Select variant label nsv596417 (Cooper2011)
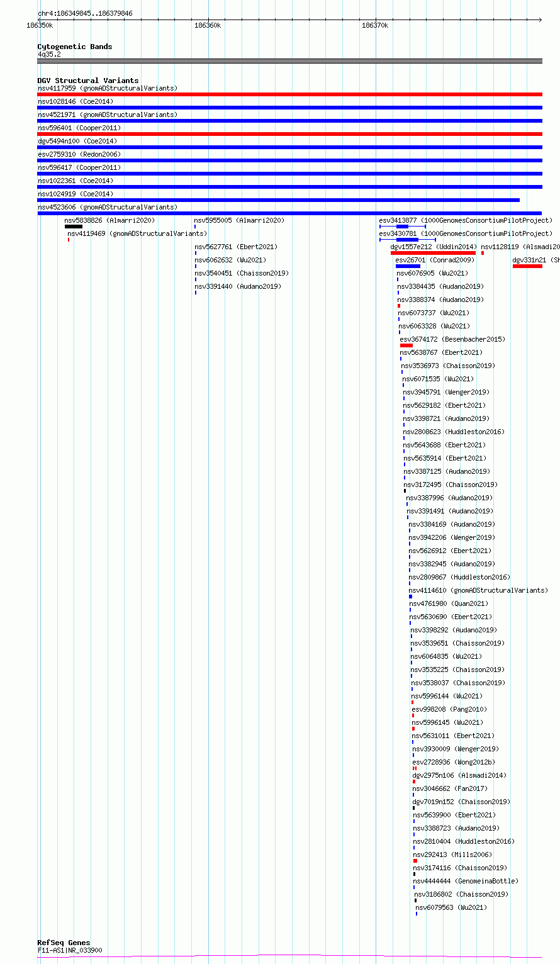Image resolution: width=560 pixels, height=964 pixels. [x=79, y=167]
